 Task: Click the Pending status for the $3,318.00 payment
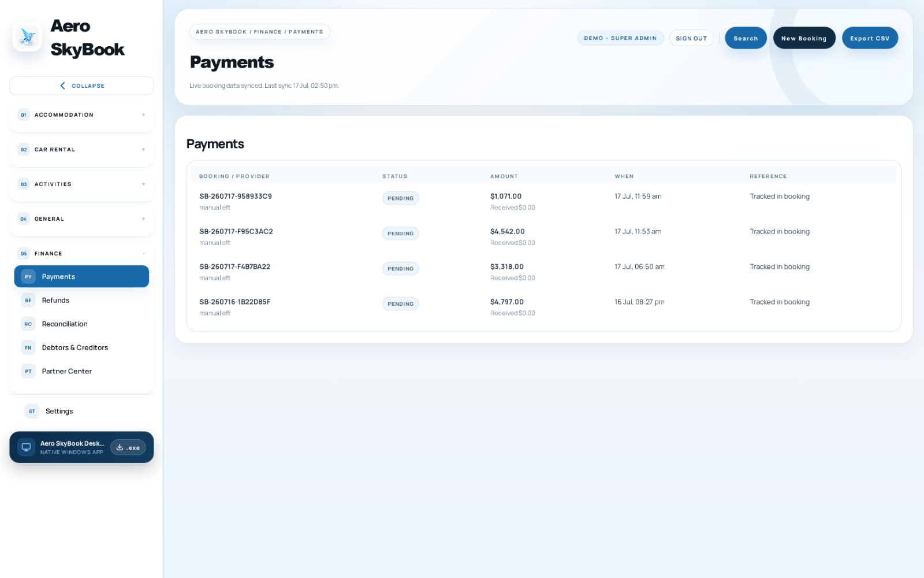pos(400,269)
